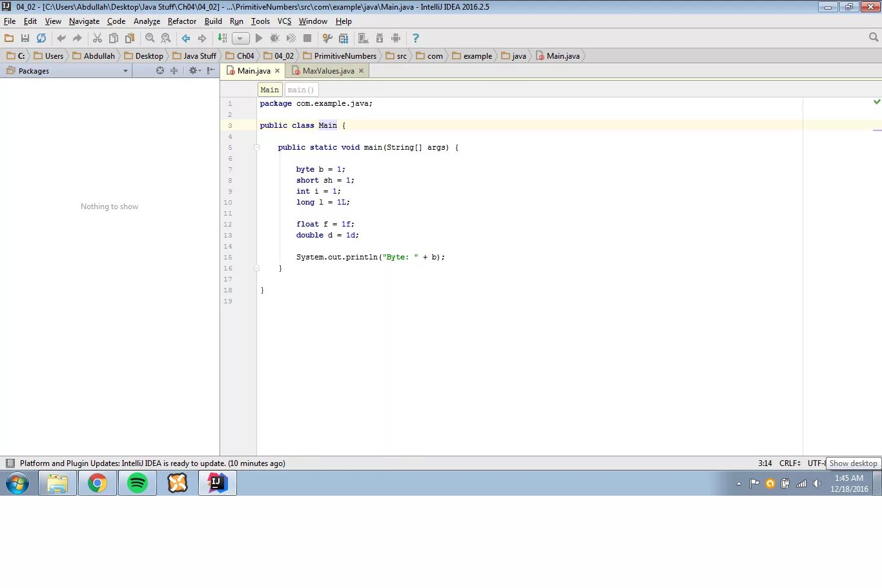Open the Build menu
882x588 pixels.
pyautogui.click(x=213, y=21)
